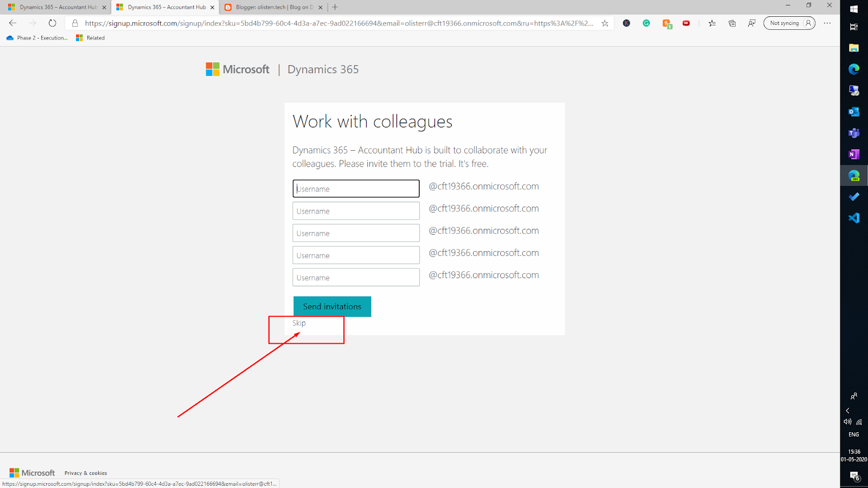
Task: Click the first Username field
Action: [x=356, y=189]
